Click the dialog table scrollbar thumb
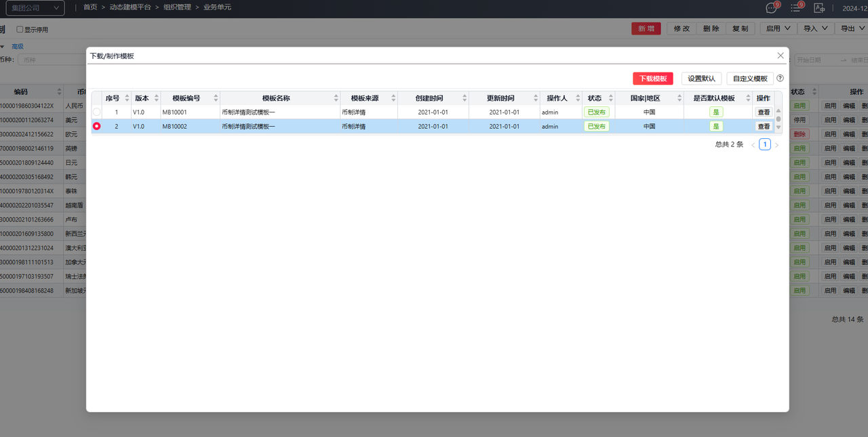Screen dimensions: 868x437 (778, 119)
